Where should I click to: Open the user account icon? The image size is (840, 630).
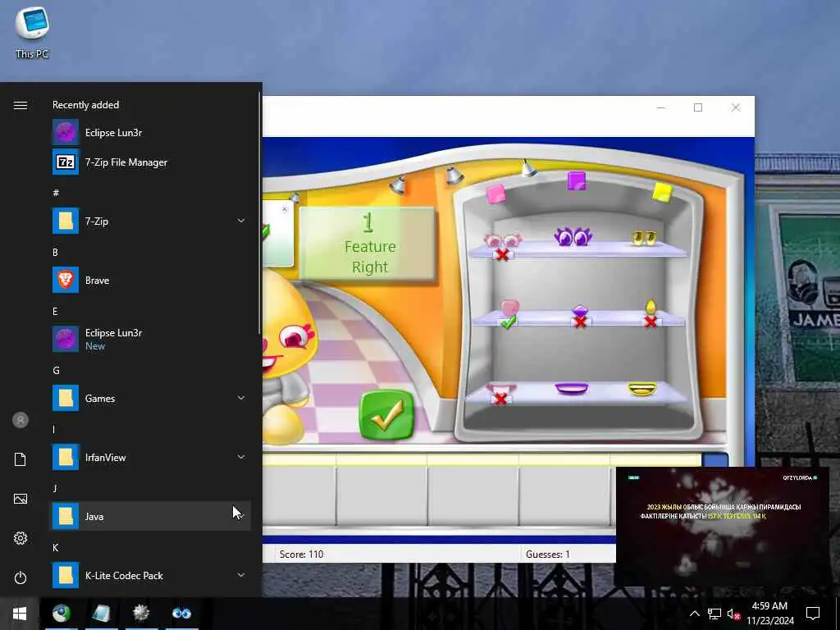[21, 420]
